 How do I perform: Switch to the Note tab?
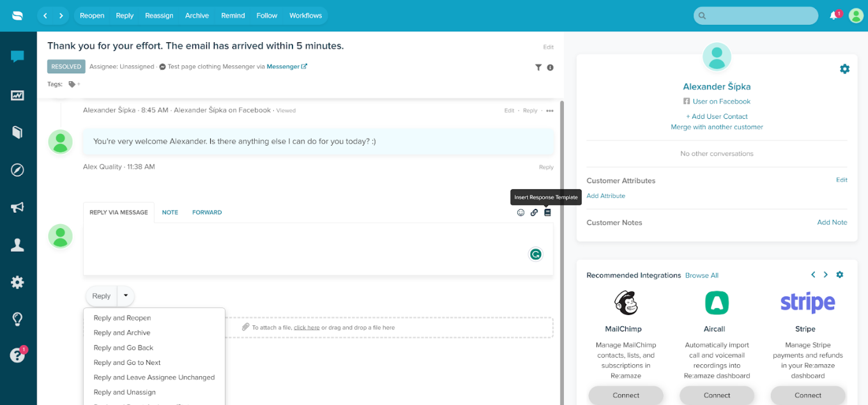click(x=170, y=212)
